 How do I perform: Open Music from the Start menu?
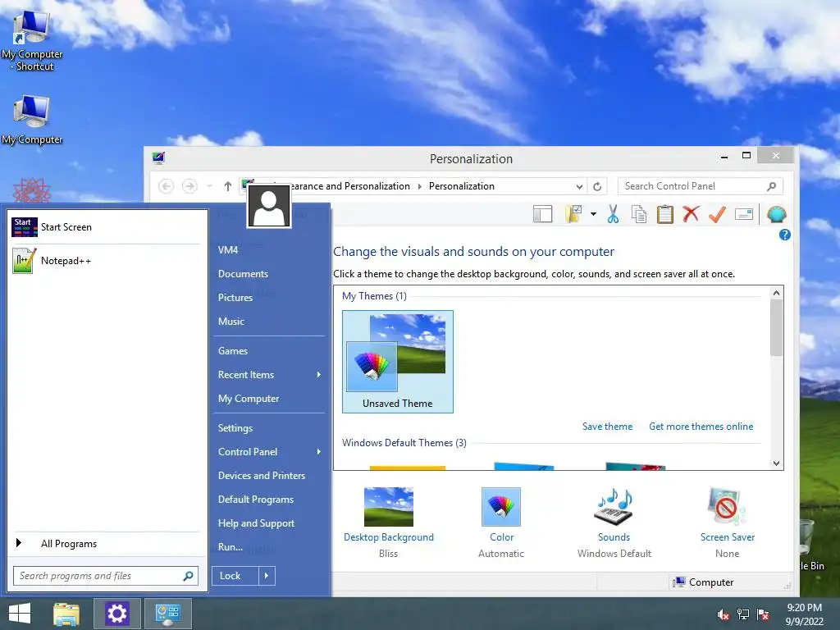pyautogui.click(x=231, y=322)
